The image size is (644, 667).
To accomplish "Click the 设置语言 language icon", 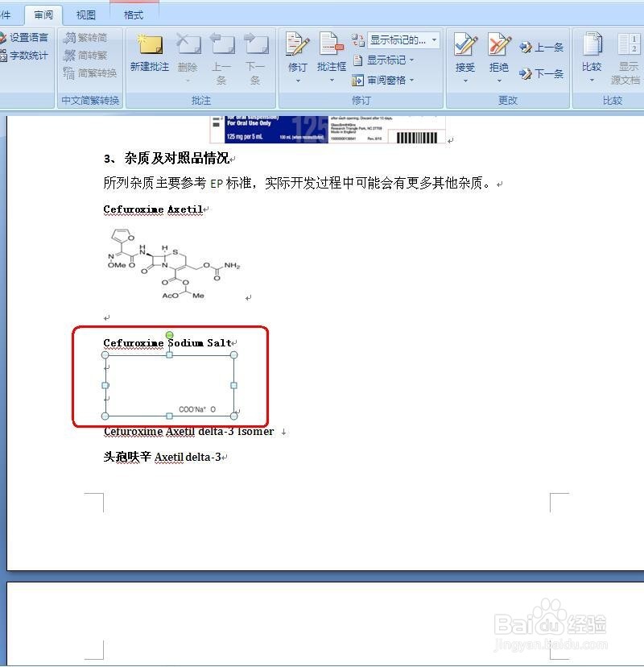I will click(x=27, y=37).
